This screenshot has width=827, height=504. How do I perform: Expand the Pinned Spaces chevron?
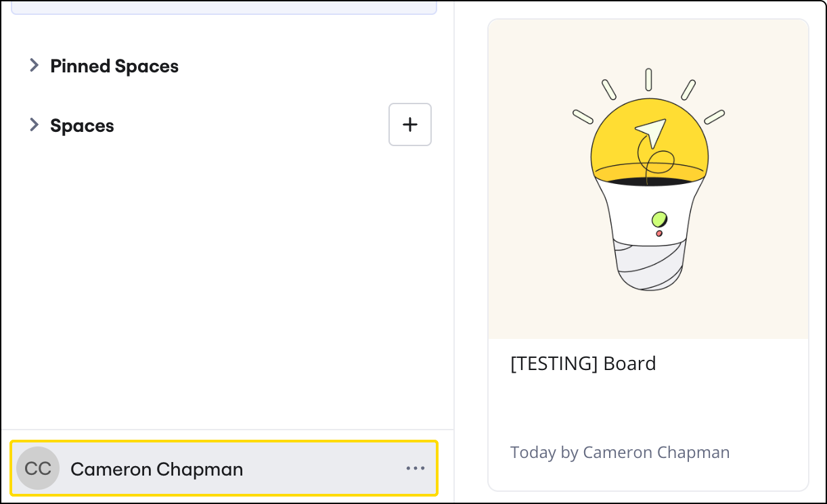pos(34,66)
